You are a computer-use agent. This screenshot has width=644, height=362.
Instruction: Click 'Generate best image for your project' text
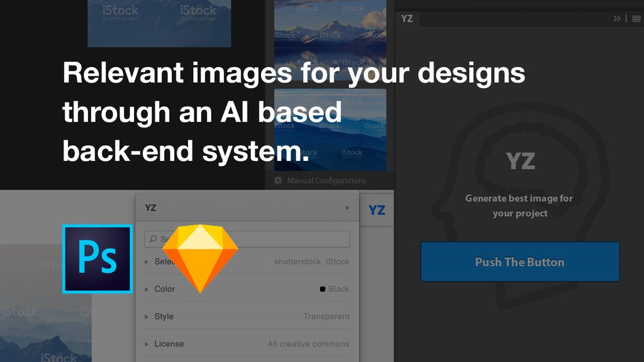click(519, 206)
